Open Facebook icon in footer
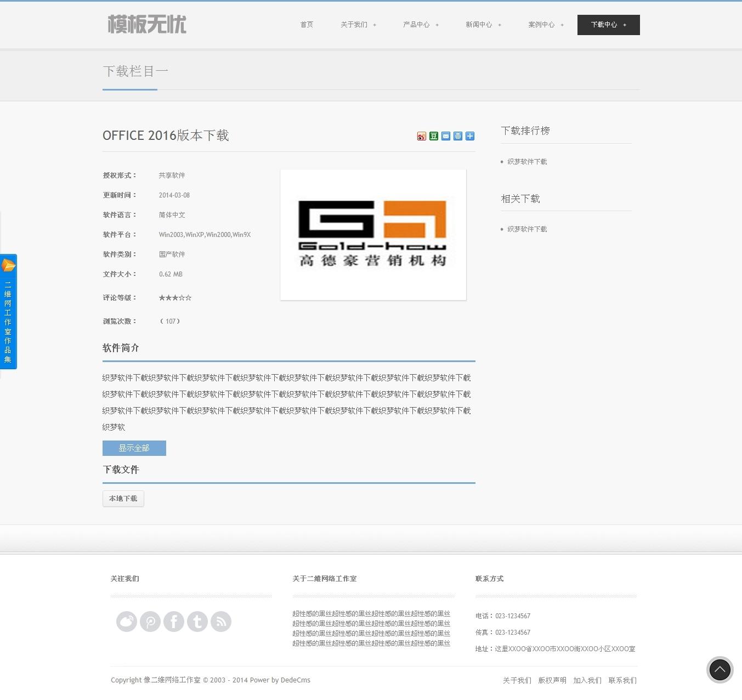This screenshot has height=700, width=742. (174, 622)
